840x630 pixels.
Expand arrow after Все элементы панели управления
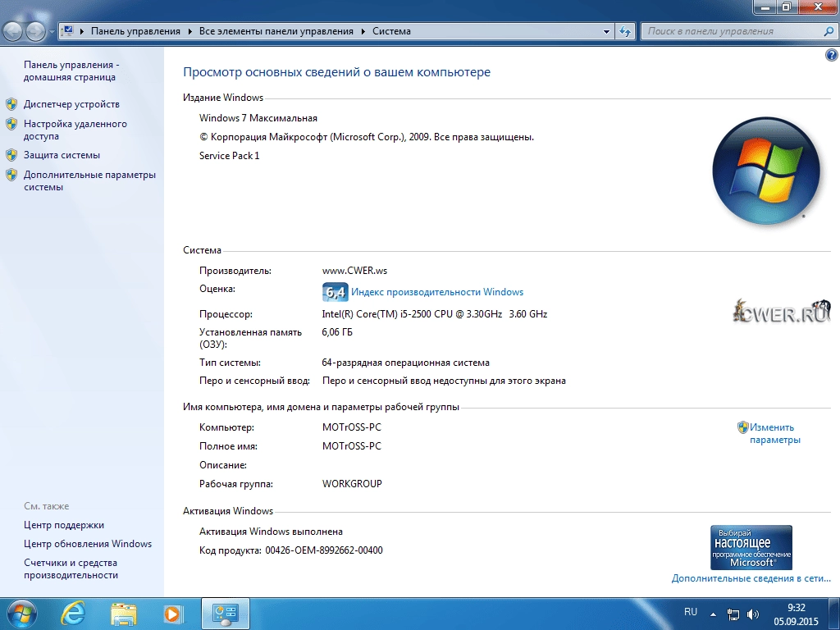tap(363, 31)
